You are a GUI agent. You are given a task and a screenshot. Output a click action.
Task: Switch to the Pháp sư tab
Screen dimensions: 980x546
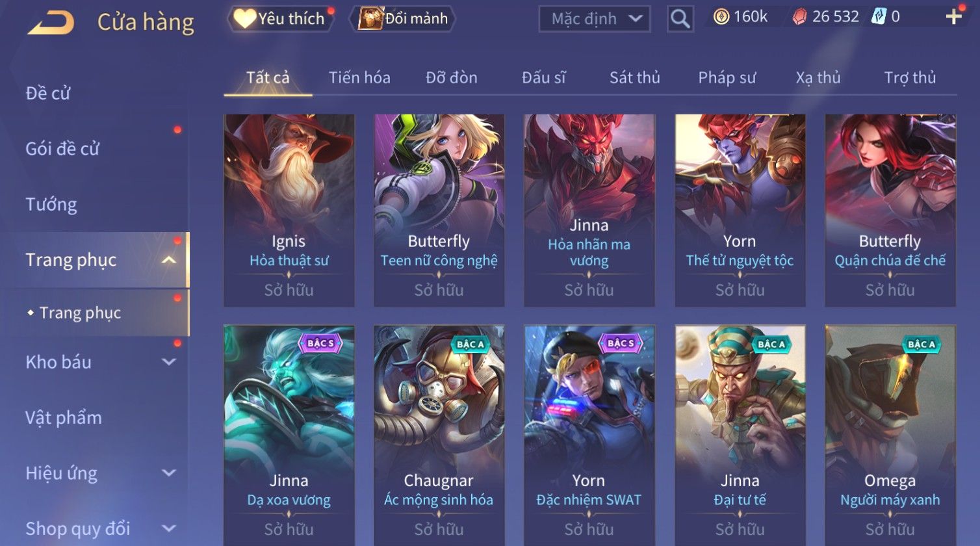coord(727,78)
